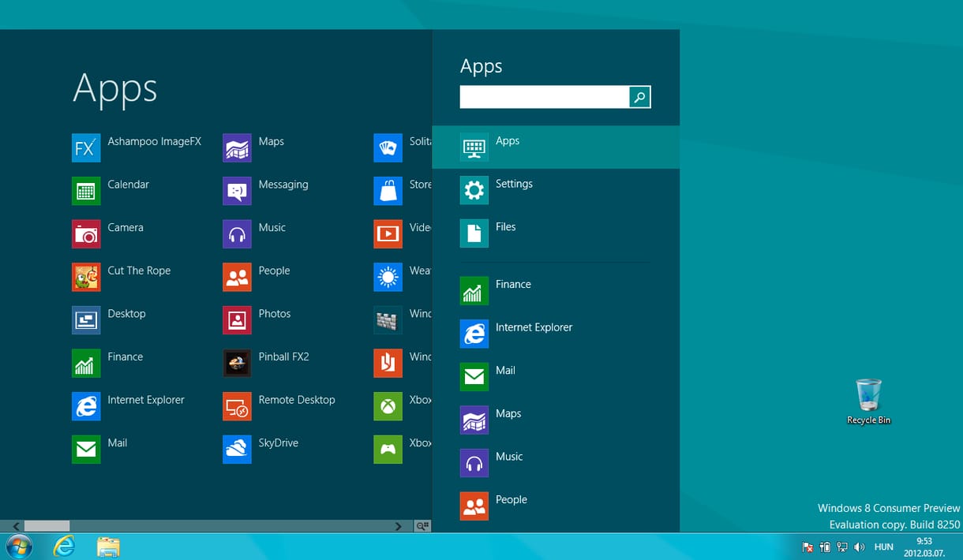Launch Pinball FX2
963x560 pixels.
(266, 363)
